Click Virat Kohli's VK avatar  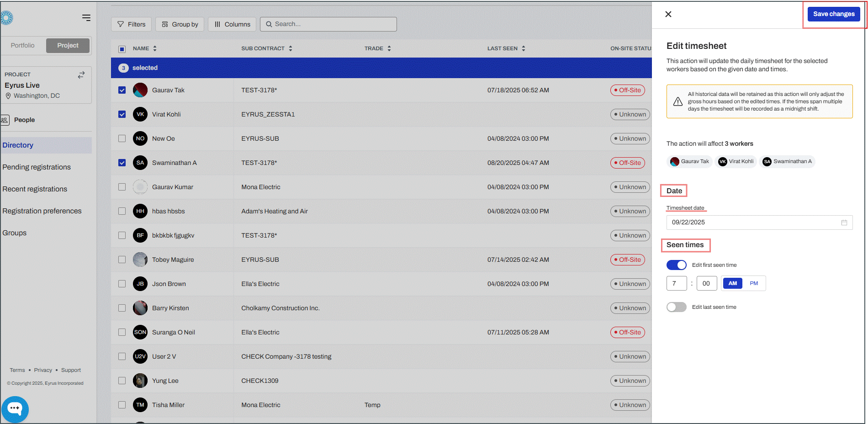[x=140, y=114]
